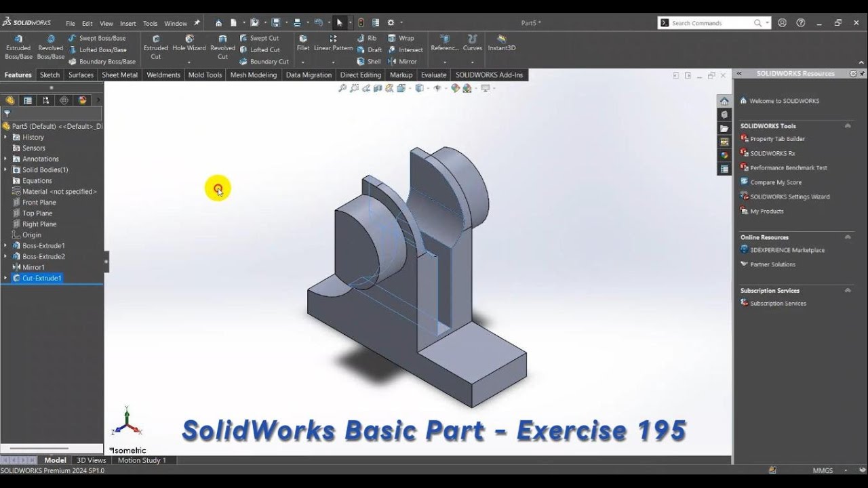This screenshot has width=868, height=488.
Task: Click the Zoom to Fit view icon
Action: [342, 88]
